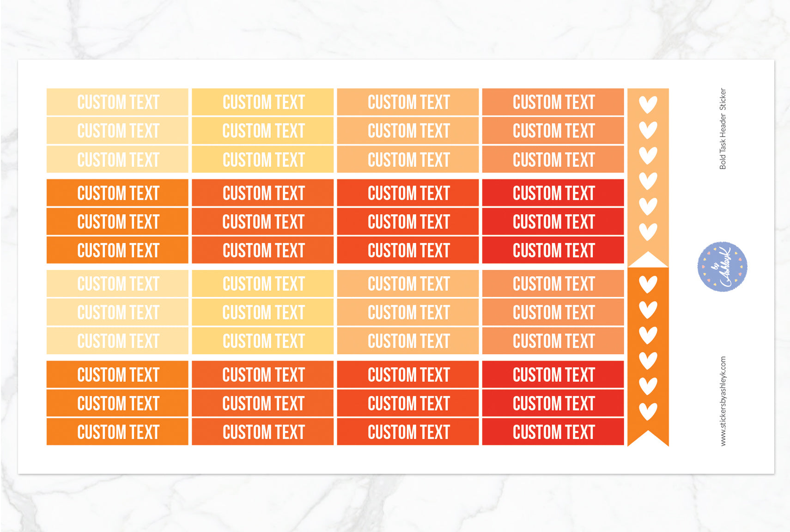This screenshot has height=532, width=790.
Task: Select the bottom-right red CUSTOM TEXT sticker
Action: coord(553,432)
